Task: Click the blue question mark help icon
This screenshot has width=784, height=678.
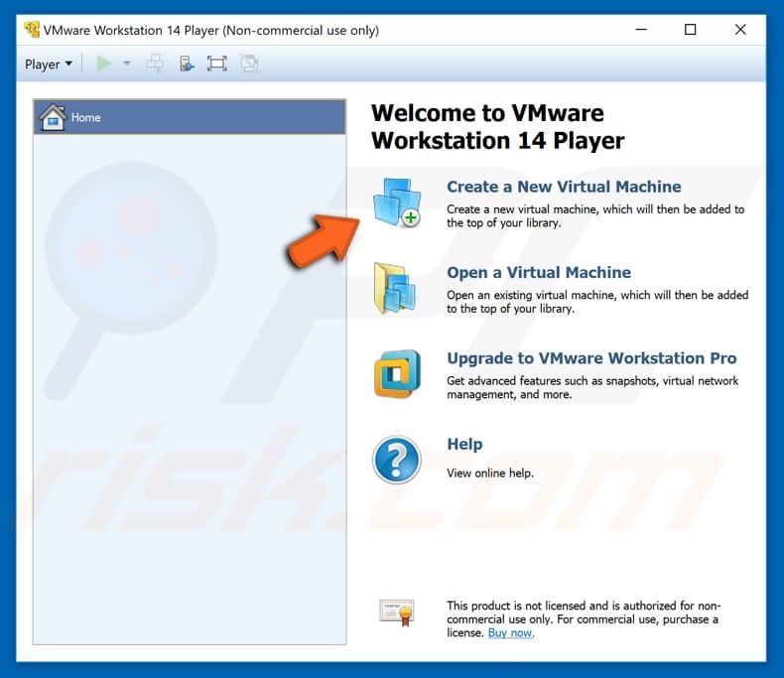Action: (397, 460)
